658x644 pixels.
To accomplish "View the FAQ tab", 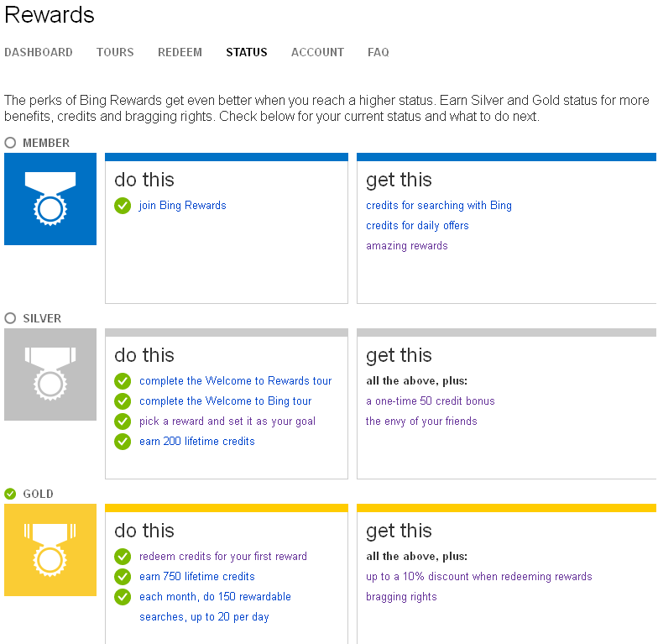I will point(379,52).
